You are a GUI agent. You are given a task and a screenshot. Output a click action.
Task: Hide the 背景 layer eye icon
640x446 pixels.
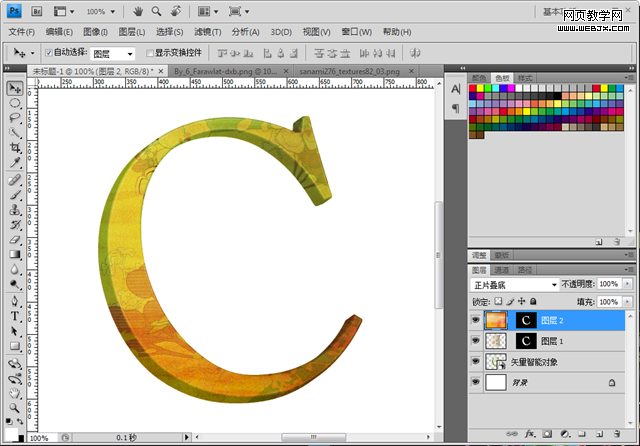tap(476, 382)
